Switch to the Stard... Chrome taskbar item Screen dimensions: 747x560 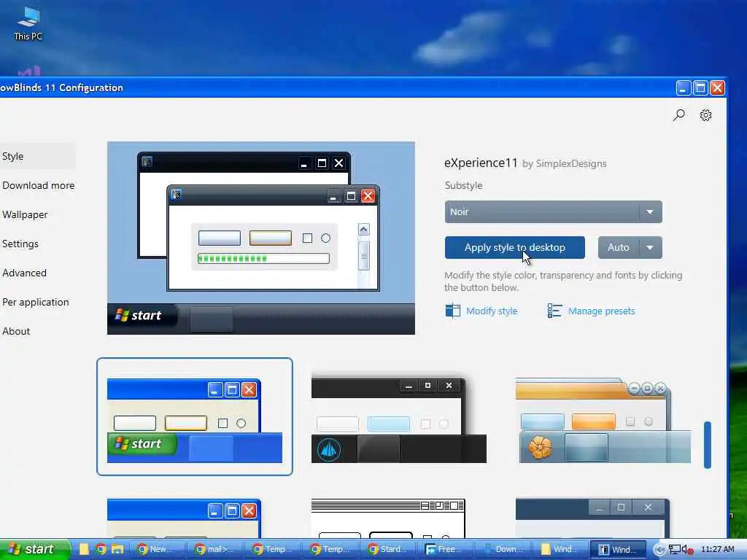point(387,549)
